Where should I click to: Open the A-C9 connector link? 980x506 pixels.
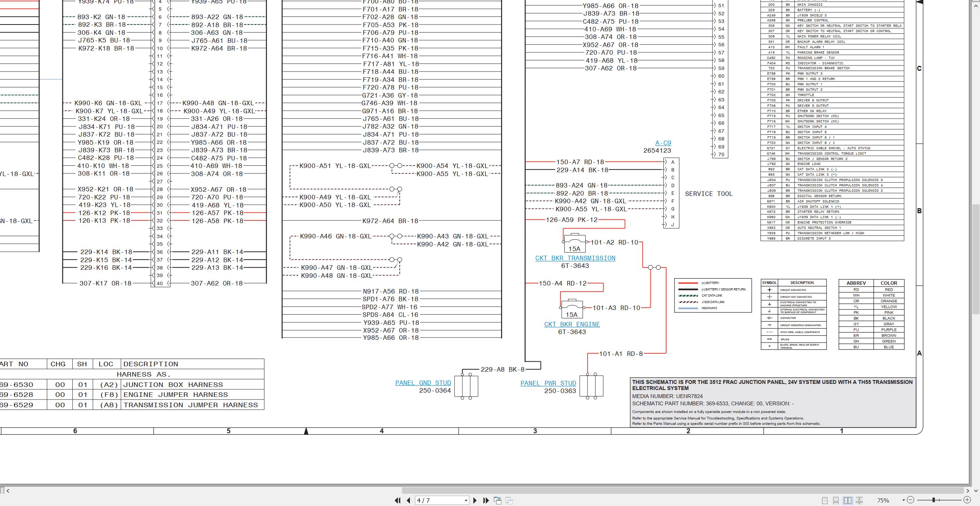tap(663, 143)
